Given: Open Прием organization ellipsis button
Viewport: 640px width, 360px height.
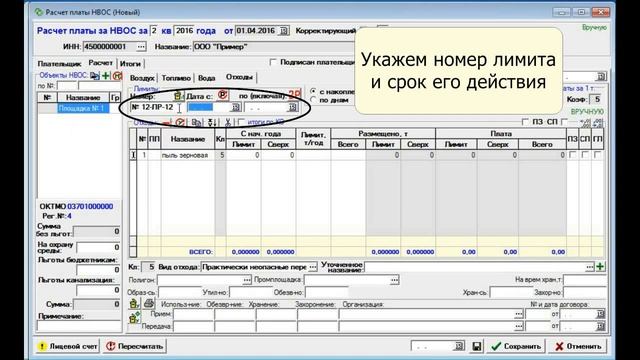Looking at the screenshot, I should point(518,314).
